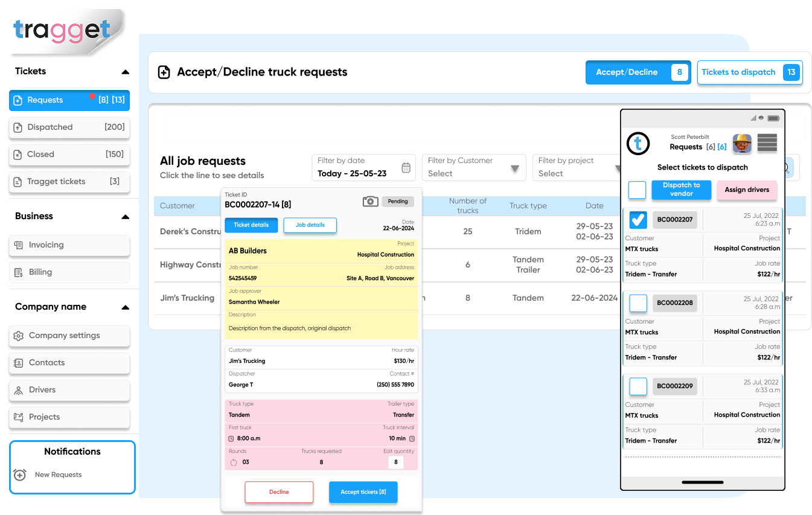Image resolution: width=812 pixels, height=515 pixels.
Task: Tick the BC0002209 ticket checkbox
Action: point(638,386)
